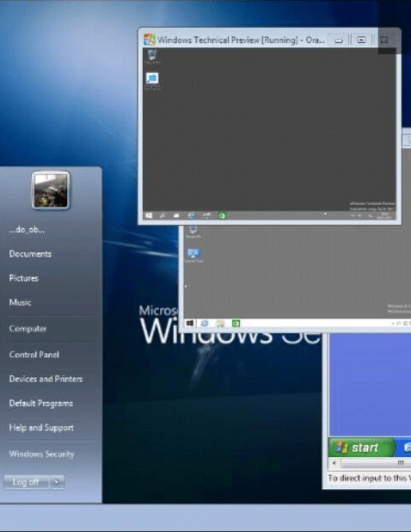Viewport: 411px width, 532px height.
Task: Select Devices and Printers in Start menu
Action: (x=46, y=379)
